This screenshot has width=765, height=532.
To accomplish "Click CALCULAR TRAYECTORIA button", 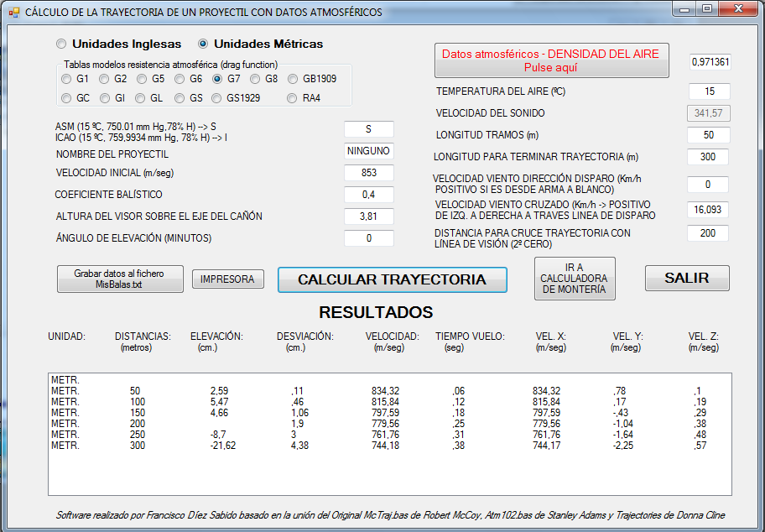I will (392, 279).
